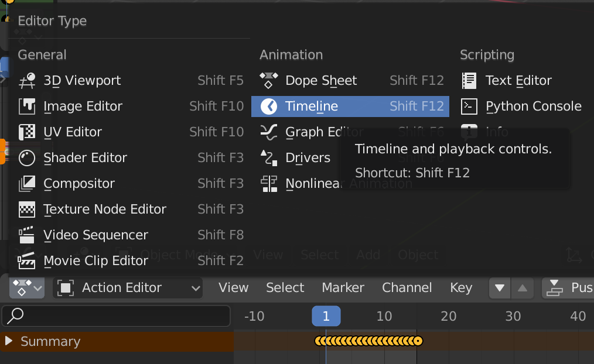
Task: Select the Shader Editor
Action: tap(84, 157)
